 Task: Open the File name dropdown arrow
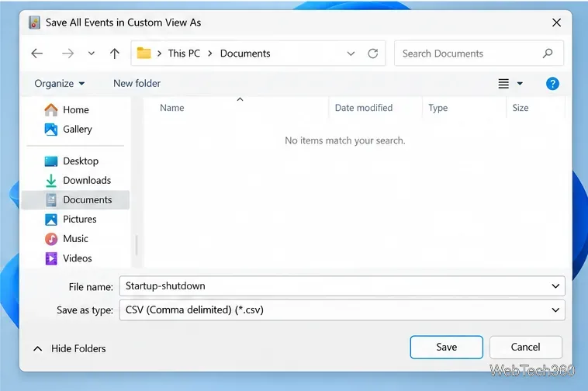555,286
